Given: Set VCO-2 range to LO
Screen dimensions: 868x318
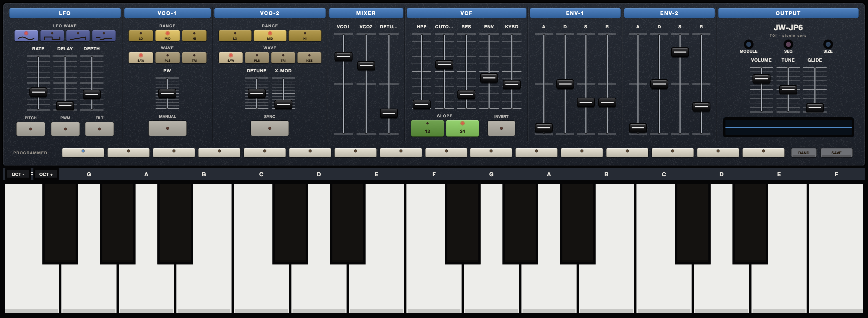Looking at the screenshot, I should coord(235,36).
